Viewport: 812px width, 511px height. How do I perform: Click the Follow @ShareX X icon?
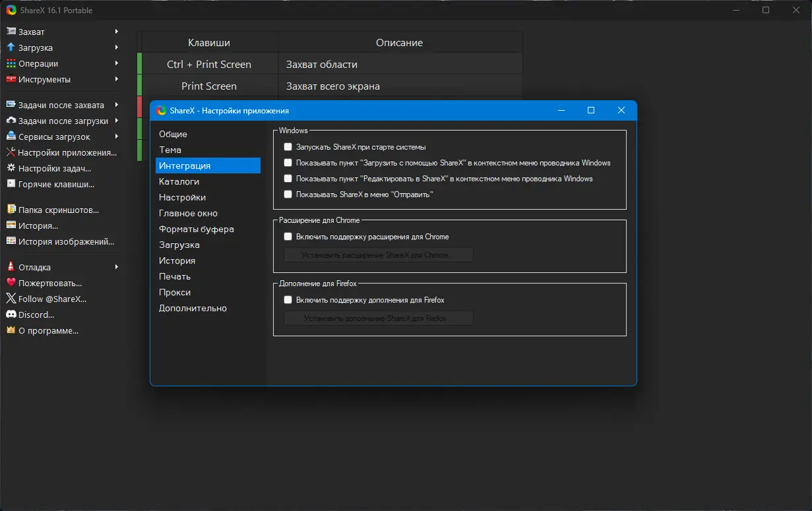(x=11, y=299)
